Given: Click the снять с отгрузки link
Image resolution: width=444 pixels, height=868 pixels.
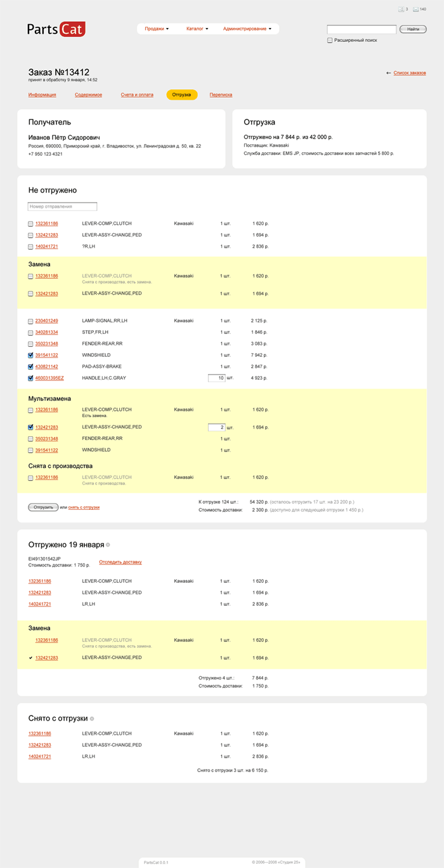Looking at the screenshot, I should pos(84,507).
